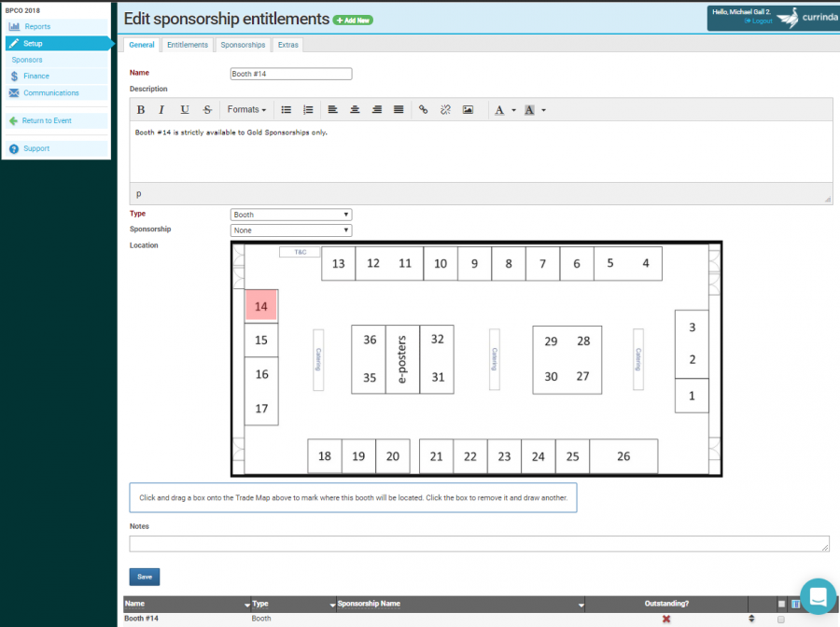Insert a numbered list
The width and height of the screenshot is (840, 627).
coord(308,110)
